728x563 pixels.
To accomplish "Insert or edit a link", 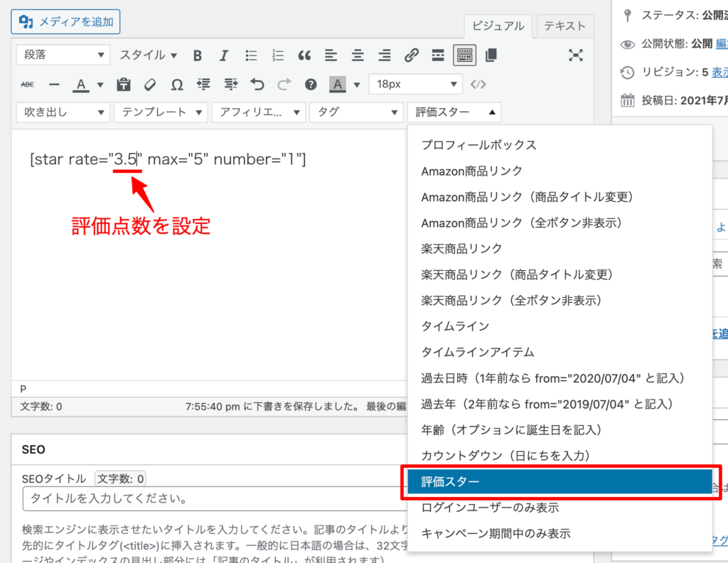I will click(412, 55).
